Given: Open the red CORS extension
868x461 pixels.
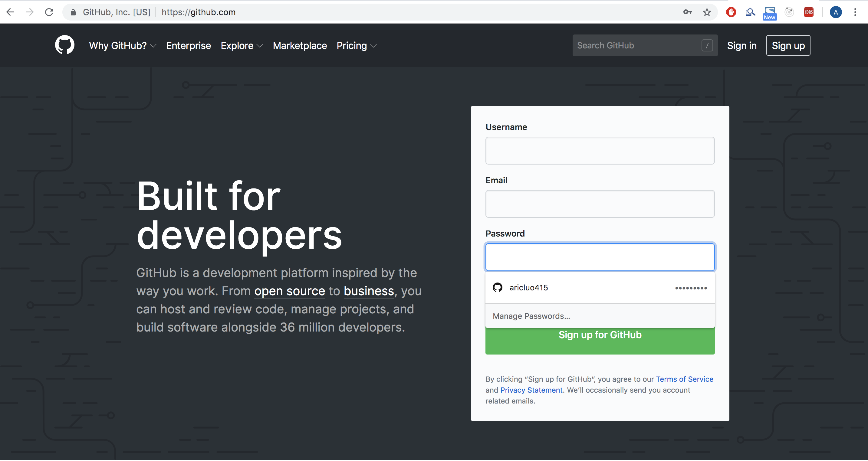Looking at the screenshot, I should click(x=809, y=12).
